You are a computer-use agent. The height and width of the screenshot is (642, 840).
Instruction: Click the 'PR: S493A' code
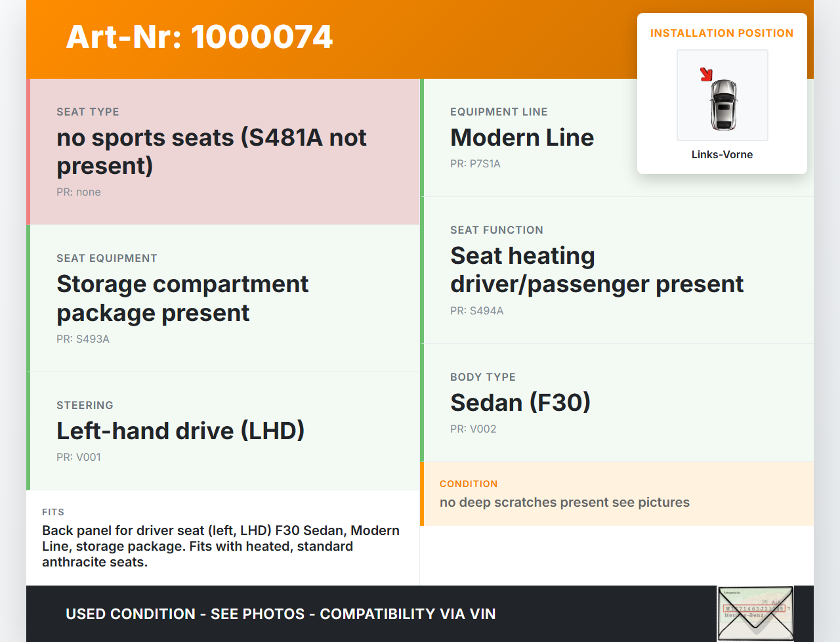click(83, 339)
